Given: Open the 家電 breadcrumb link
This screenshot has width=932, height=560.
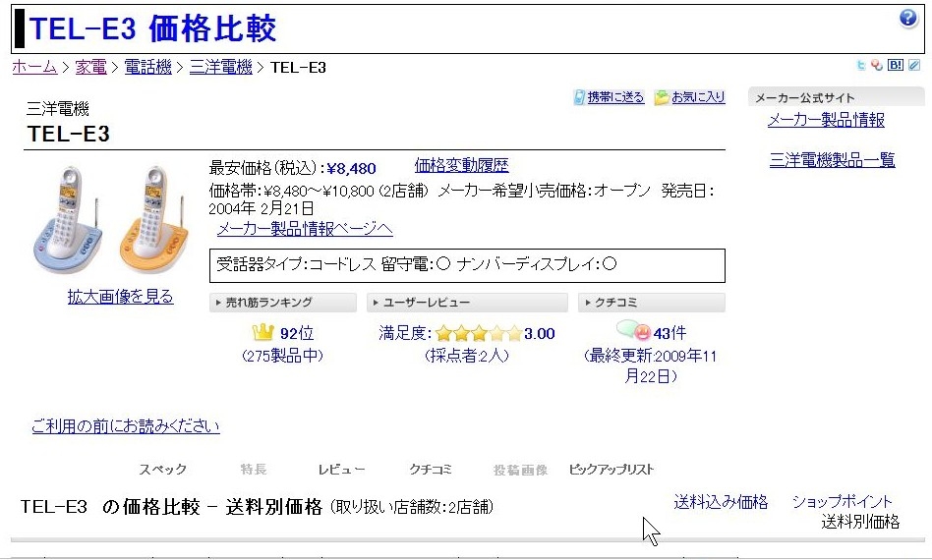Looking at the screenshot, I should click(91, 67).
